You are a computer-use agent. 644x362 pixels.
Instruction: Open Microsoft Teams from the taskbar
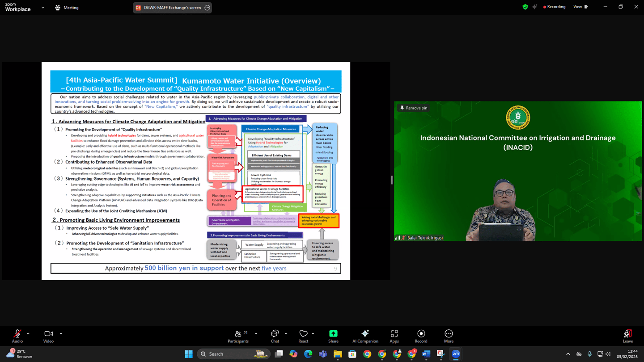coord(323,354)
